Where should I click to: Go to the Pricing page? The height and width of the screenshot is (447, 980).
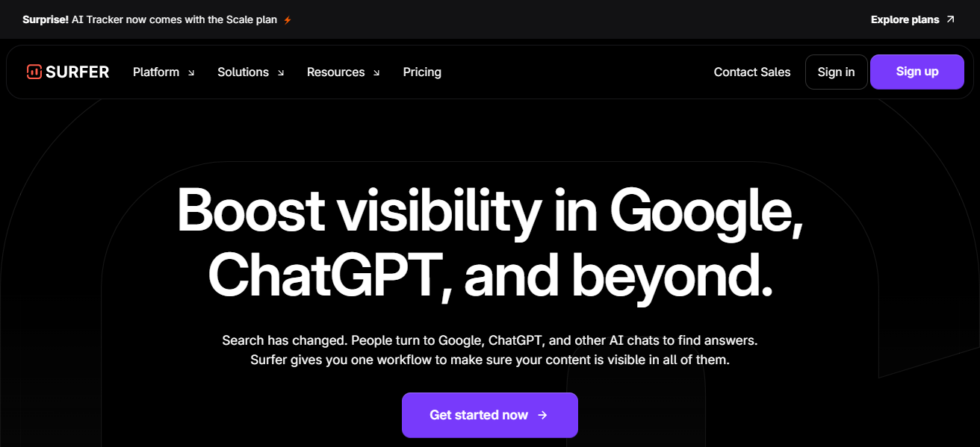(x=422, y=72)
